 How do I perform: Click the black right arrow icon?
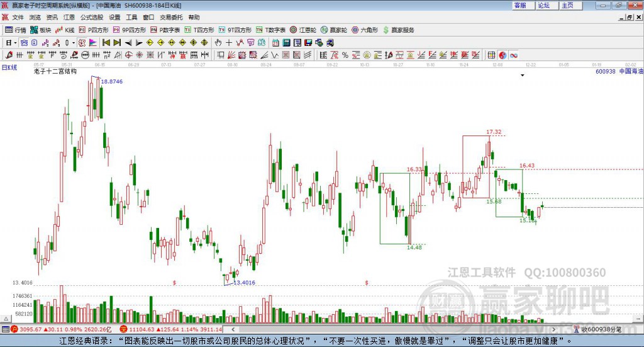[x=139, y=43]
